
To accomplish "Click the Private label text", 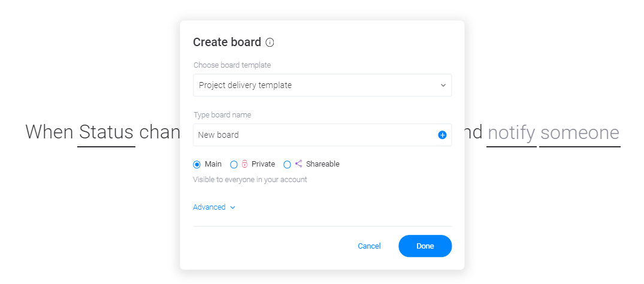I will coord(263,164).
